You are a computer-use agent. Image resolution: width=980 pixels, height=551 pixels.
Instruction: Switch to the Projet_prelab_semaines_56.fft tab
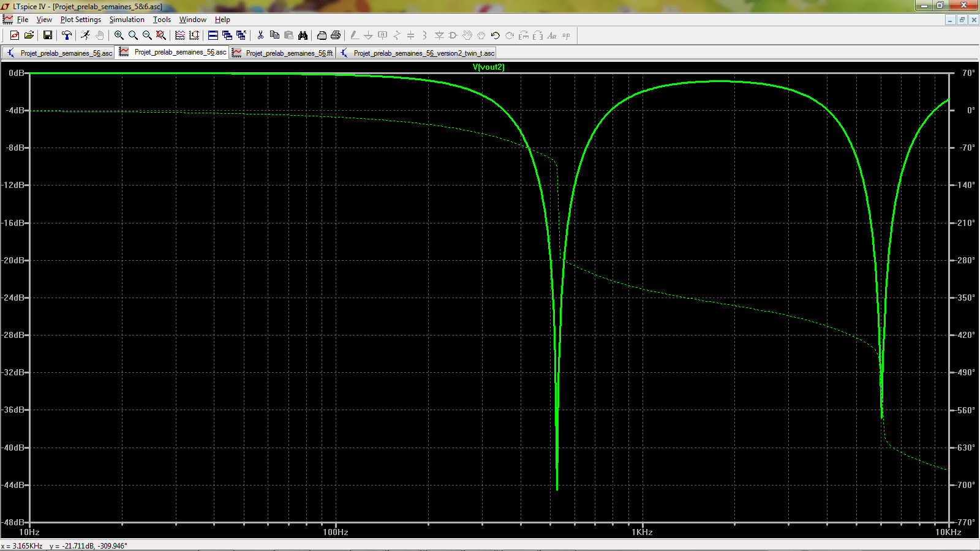(285, 53)
